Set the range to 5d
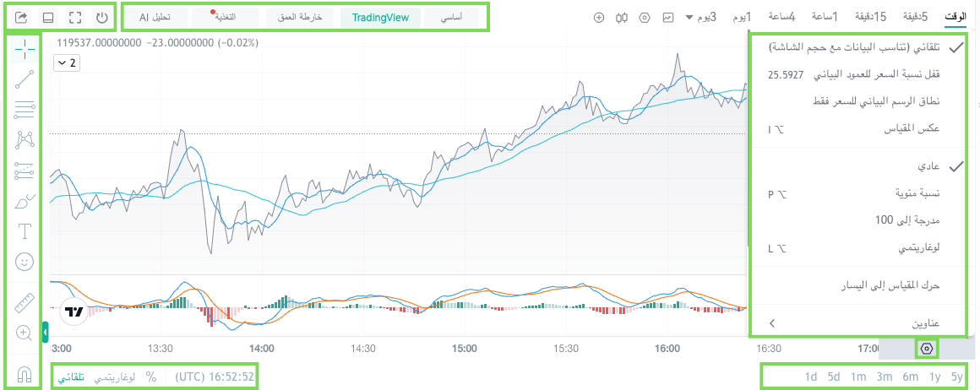 [x=834, y=376]
